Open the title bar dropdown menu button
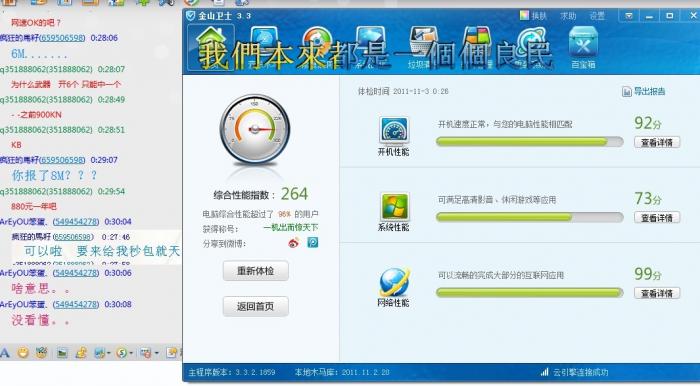The image size is (700, 386). pos(629,16)
